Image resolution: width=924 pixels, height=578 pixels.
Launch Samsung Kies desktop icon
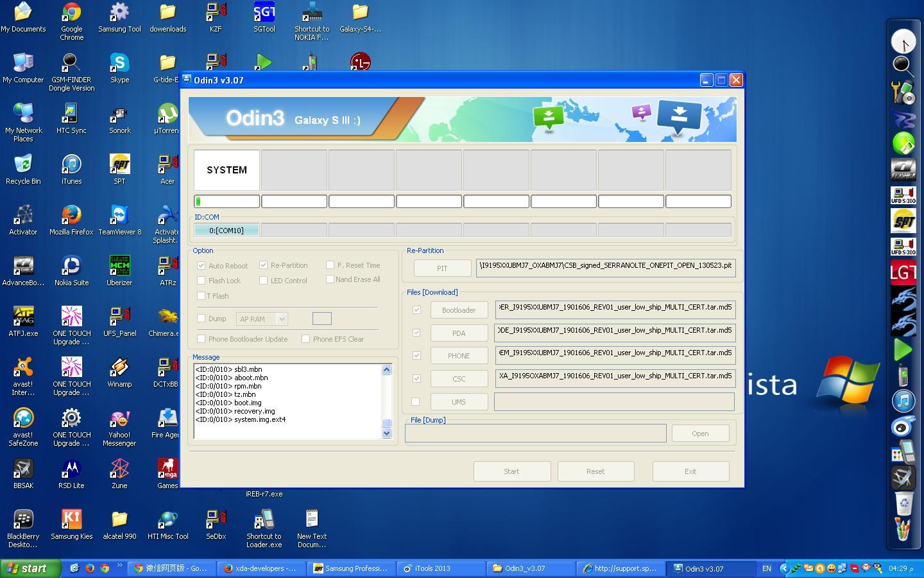[x=71, y=525]
